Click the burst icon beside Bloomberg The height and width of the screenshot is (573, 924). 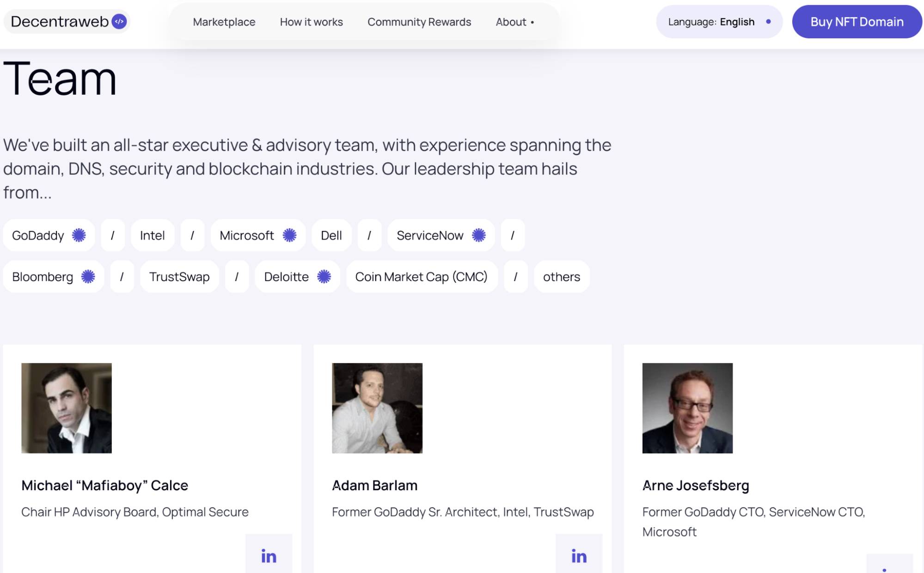86,276
